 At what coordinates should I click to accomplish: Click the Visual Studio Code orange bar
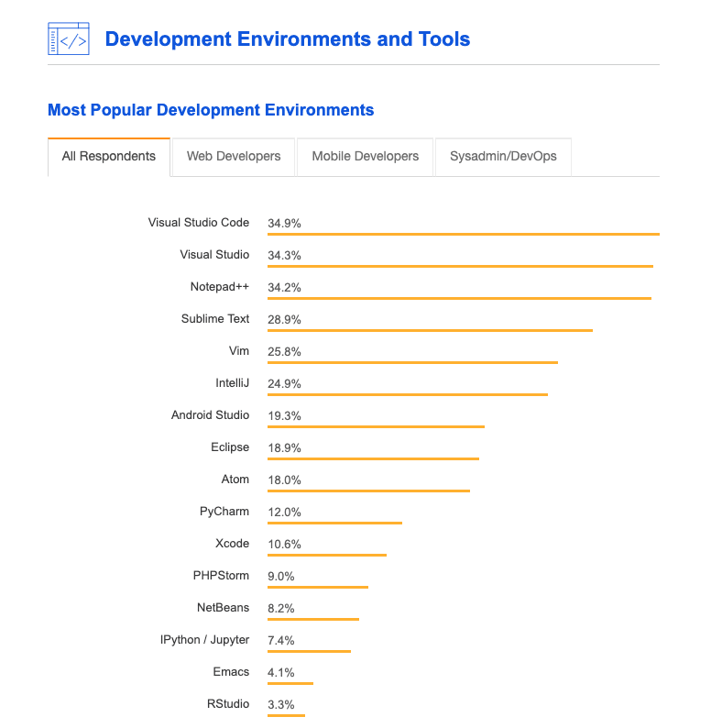(464, 235)
